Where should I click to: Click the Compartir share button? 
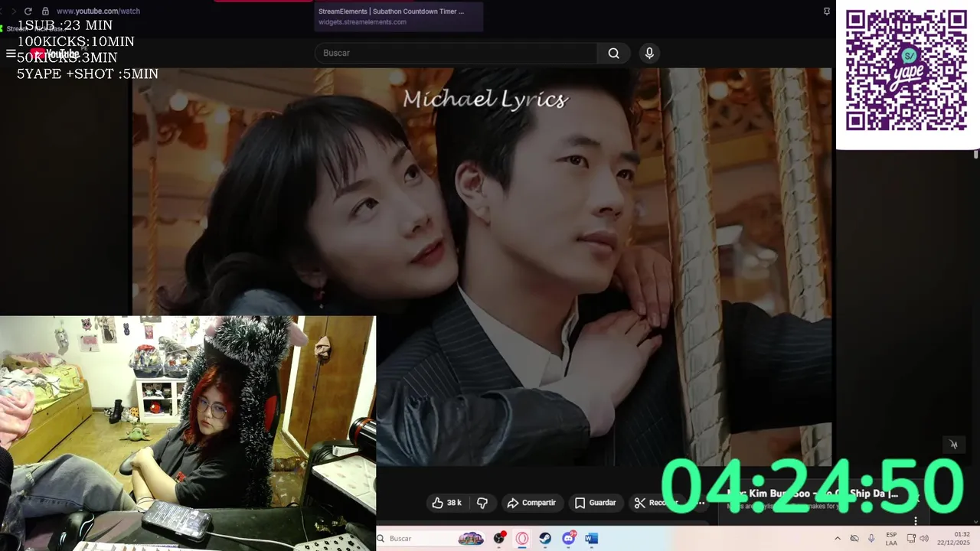click(531, 503)
